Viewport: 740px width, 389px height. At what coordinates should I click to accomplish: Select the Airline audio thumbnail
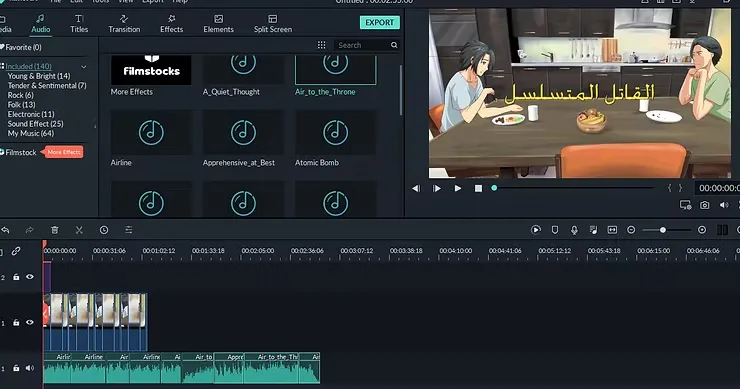[x=151, y=132]
